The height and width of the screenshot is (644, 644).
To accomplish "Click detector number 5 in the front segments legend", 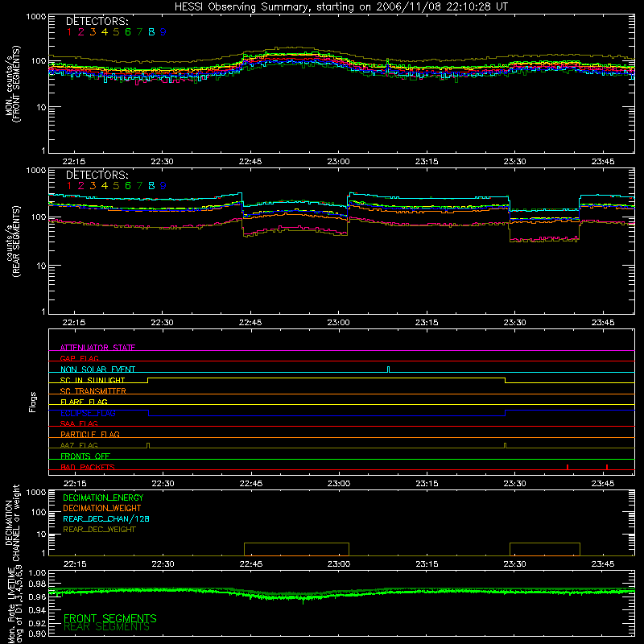I will coord(116,32).
